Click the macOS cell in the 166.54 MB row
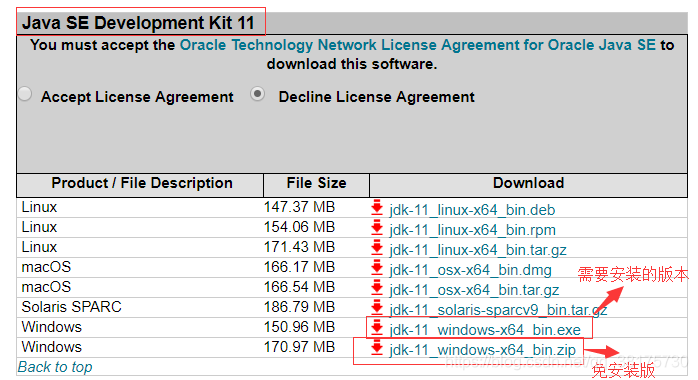Image resolution: width=698 pixels, height=380 pixels. (x=46, y=287)
